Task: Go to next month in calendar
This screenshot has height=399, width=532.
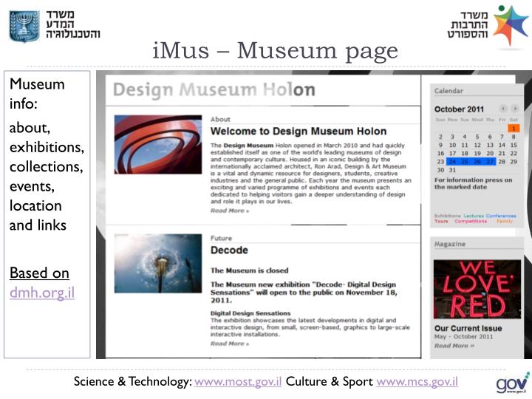Action: (515, 109)
